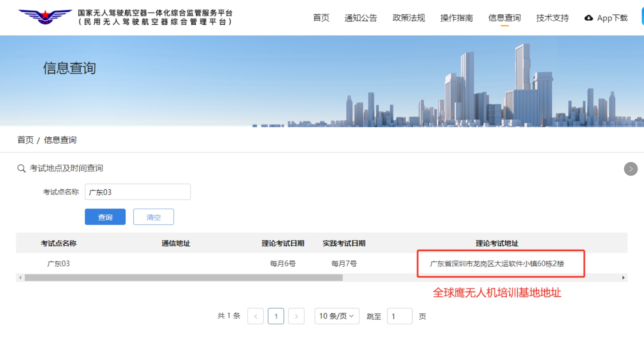The width and height of the screenshot is (644, 339).
Task: Go to next page arrow
Action: click(x=296, y=316)
